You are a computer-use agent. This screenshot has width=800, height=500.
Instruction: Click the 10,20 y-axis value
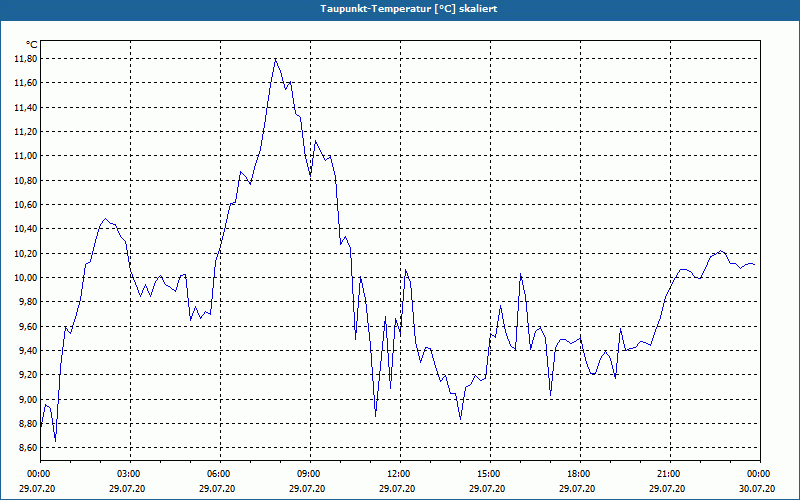(27, 254)
